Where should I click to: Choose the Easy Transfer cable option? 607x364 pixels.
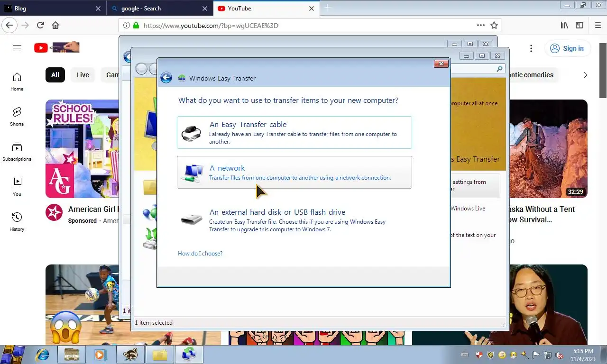pos(294,132)
